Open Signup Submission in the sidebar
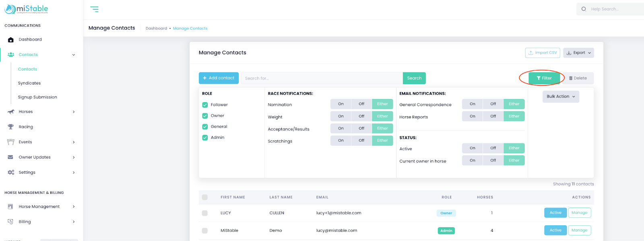This screenshot has height=241, width=644. click(37, 97)
